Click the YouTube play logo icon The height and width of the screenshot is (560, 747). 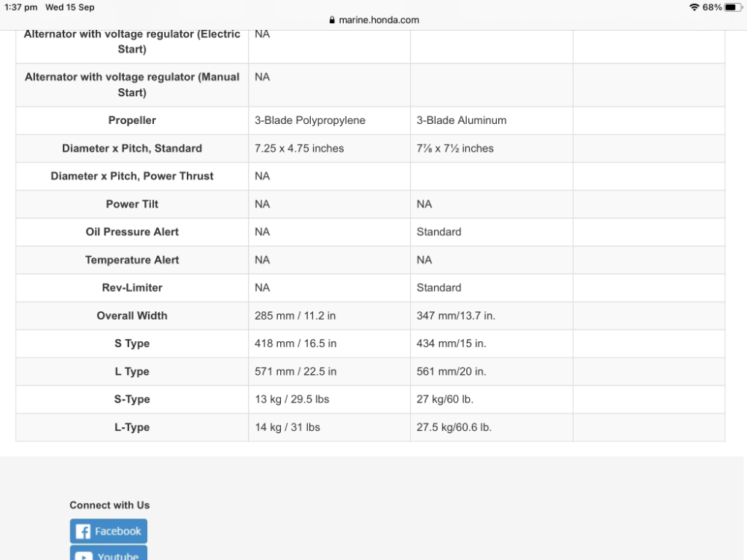84,556
